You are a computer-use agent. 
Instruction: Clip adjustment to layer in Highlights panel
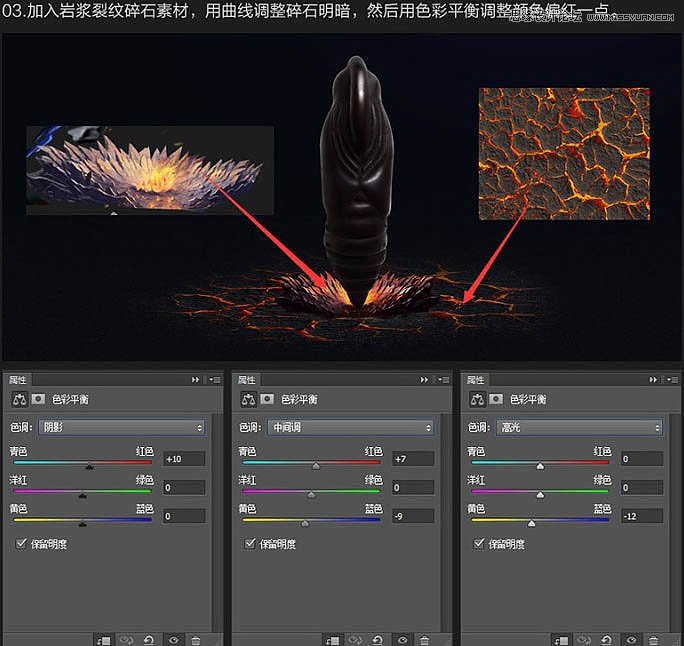[x=561, y=640]
